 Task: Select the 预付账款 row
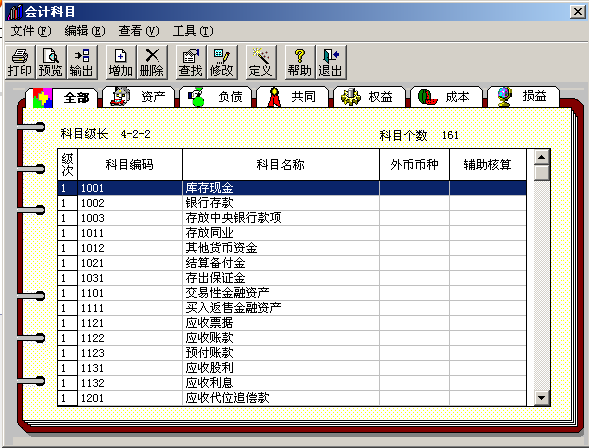click(292, 353)
